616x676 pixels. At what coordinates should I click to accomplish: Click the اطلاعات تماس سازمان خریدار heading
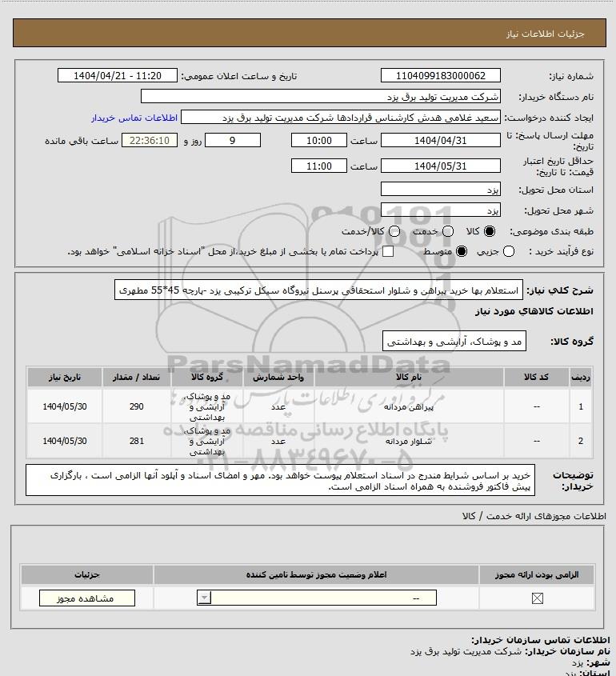(541, 640)
